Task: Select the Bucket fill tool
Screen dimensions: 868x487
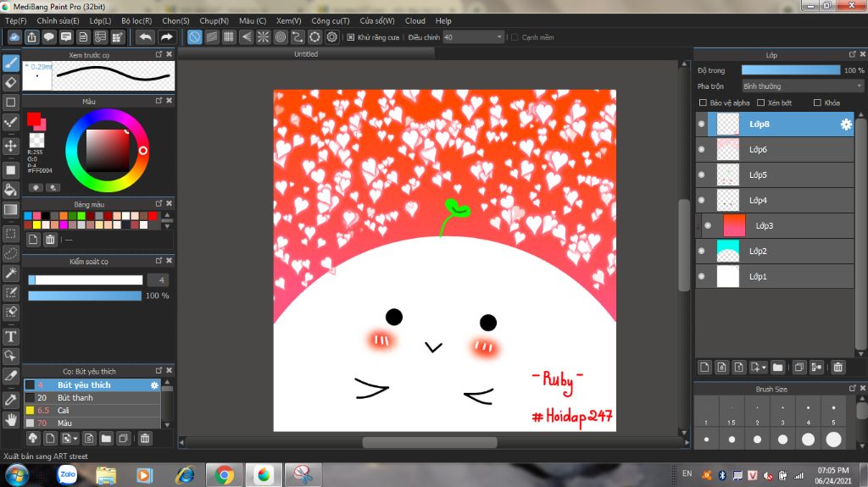Action: pos(10,190)
